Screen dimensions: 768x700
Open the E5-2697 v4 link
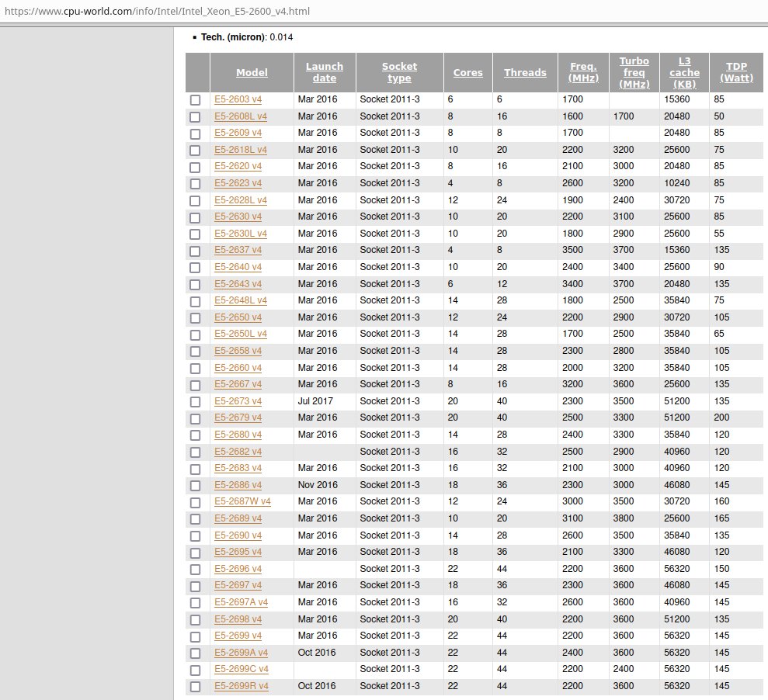[x=238, y=585]
